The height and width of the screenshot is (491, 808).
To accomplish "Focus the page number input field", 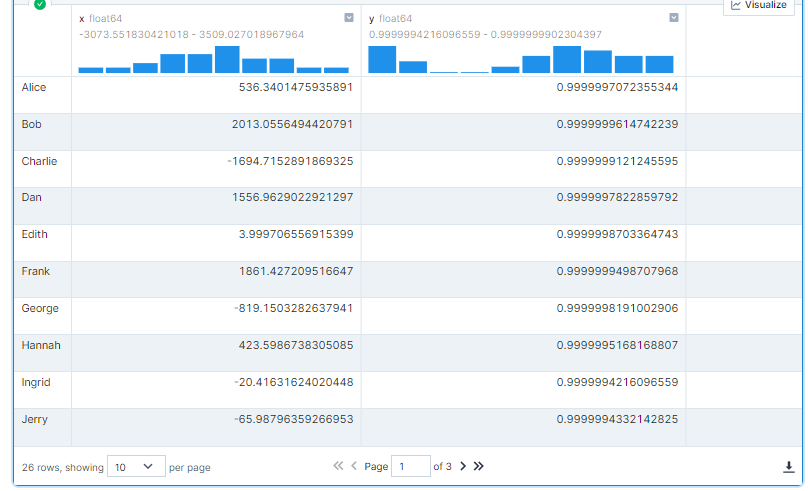I will pyautogui.click(x=410, y=467).
